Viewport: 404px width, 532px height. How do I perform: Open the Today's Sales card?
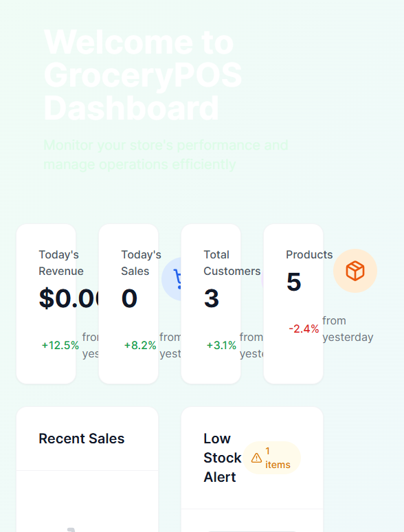128,304
